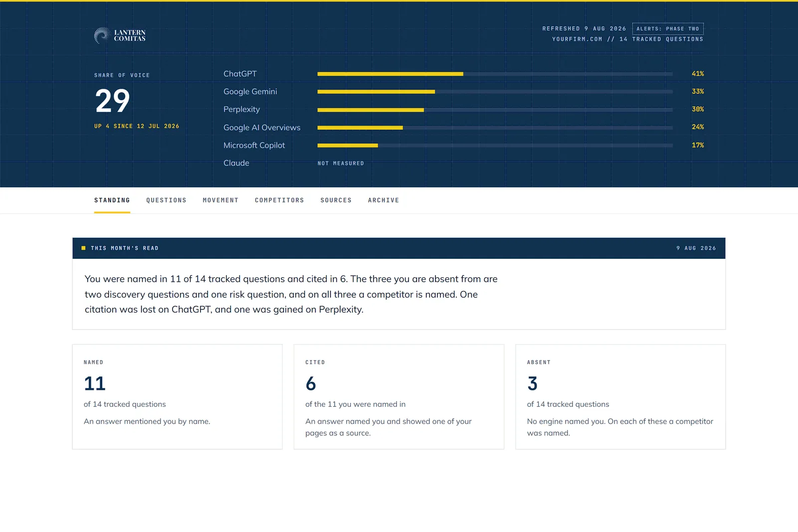Select the Microsoft Copilot label

point(254,145)
